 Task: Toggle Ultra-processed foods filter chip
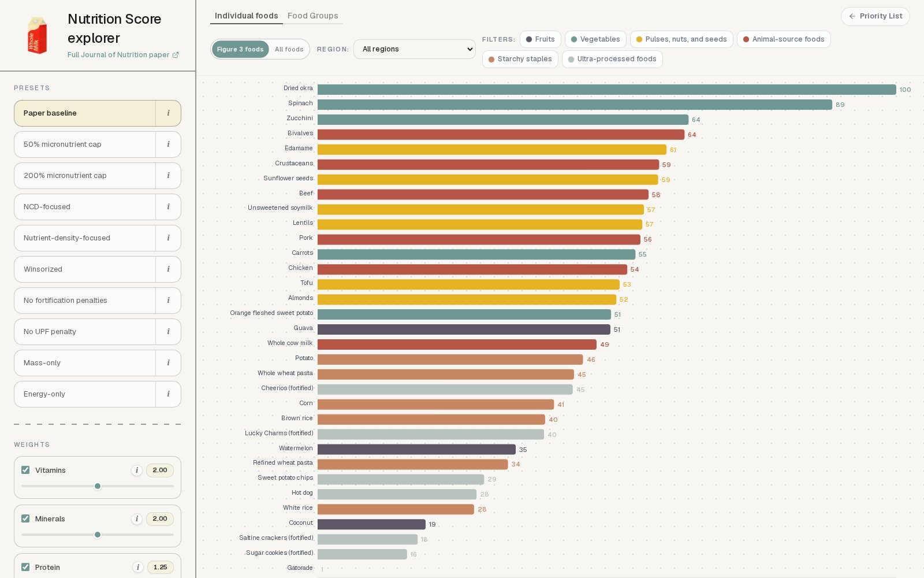coord(612,59)
